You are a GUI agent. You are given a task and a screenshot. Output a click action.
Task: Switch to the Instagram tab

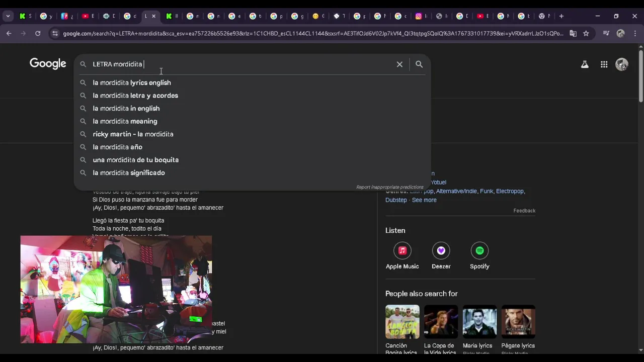click(x=419, y=16)
